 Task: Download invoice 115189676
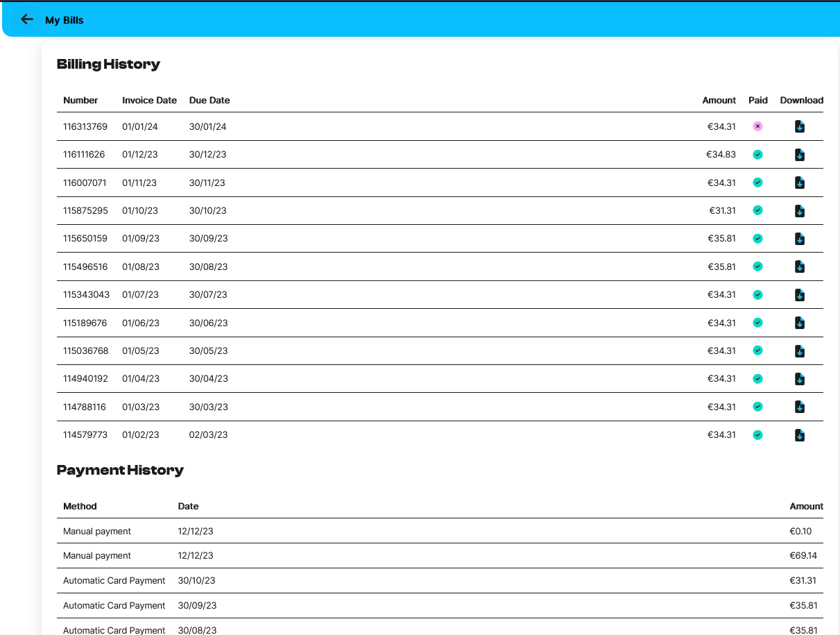800,323
